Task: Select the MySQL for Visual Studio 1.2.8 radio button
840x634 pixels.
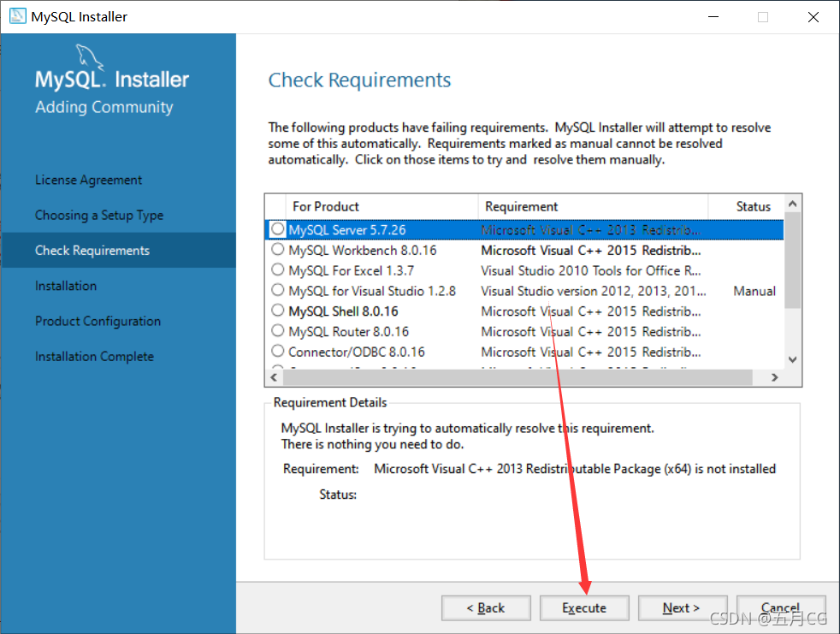Action: pos(277,290)
